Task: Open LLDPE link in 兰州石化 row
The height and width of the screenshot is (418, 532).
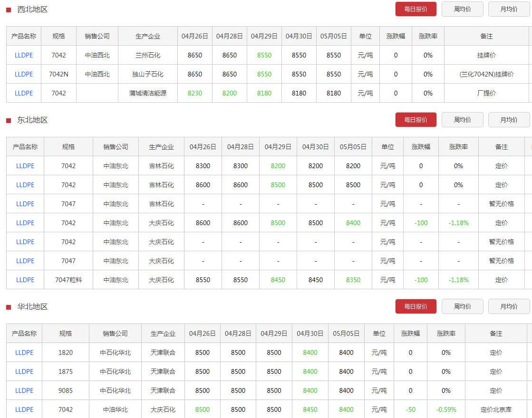Action: coord(24,55)
